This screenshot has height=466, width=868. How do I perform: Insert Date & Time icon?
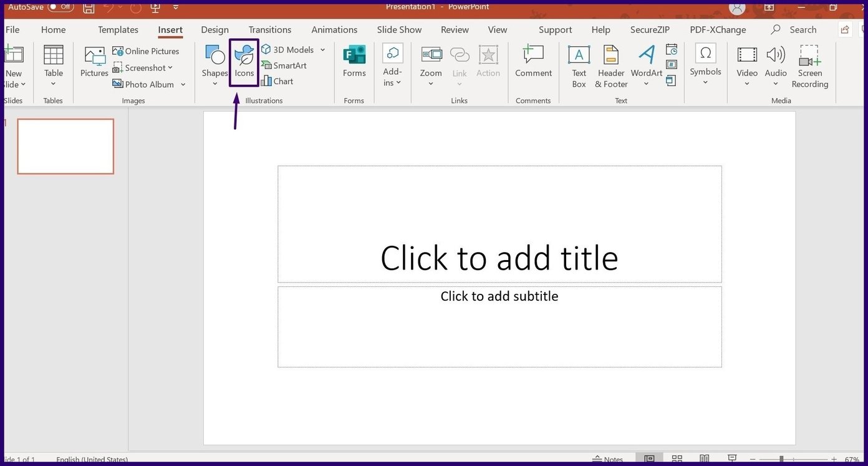pyautogui.click(x=672, y=49)
